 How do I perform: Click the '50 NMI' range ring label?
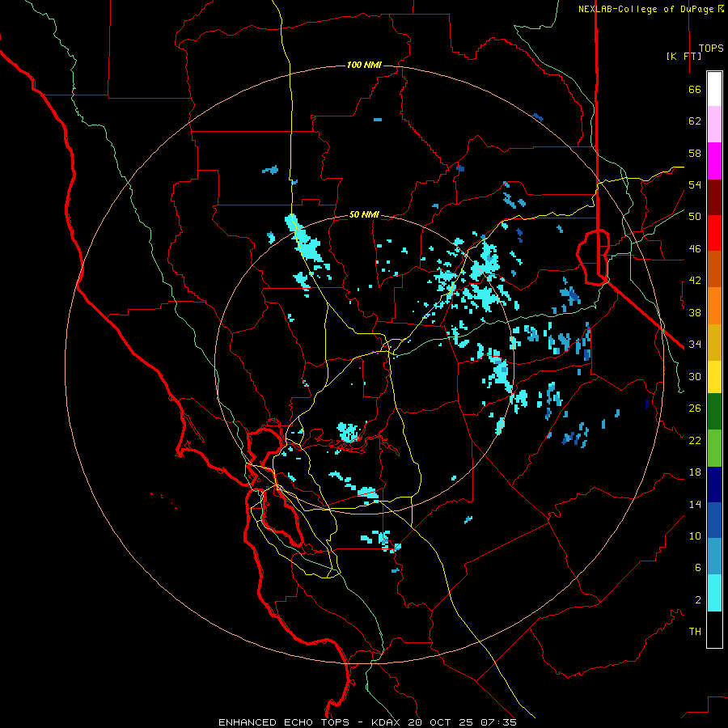pyautogui.click(x=364, y=214)
